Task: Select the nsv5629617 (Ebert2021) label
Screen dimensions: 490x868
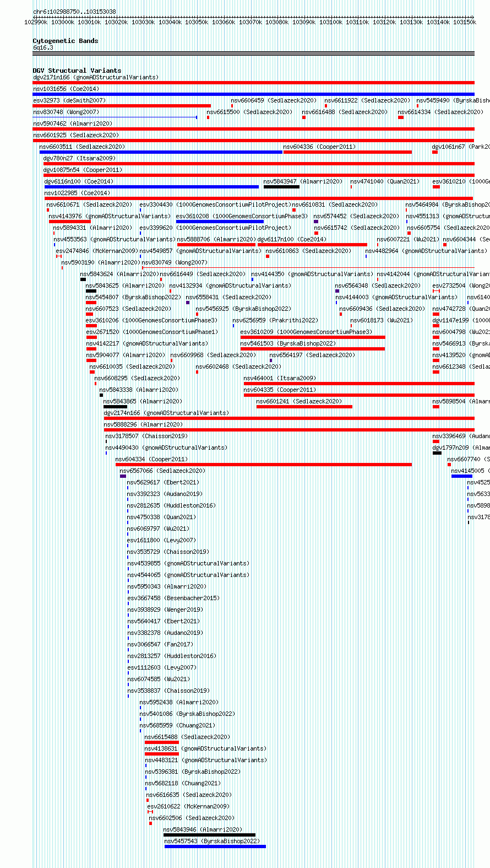Action: point(163,482)
